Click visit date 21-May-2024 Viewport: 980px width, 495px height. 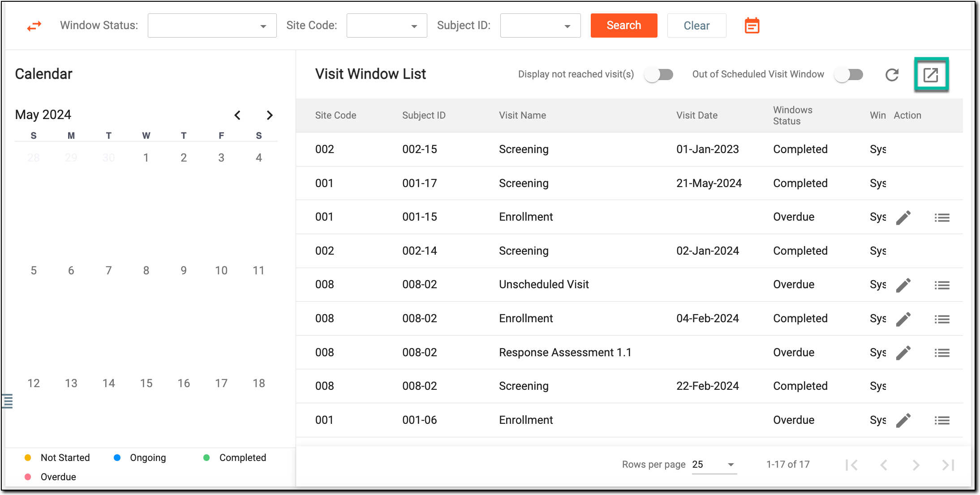[x=709, y=183]
